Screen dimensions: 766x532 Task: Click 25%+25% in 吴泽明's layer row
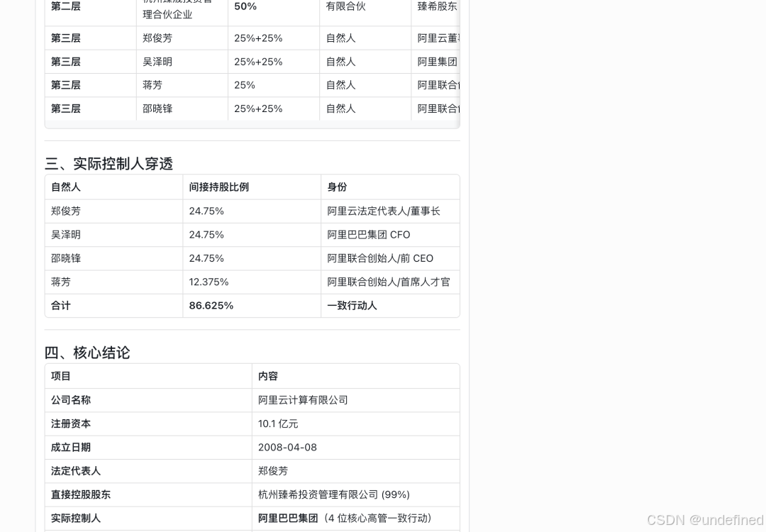coord(258,62)
